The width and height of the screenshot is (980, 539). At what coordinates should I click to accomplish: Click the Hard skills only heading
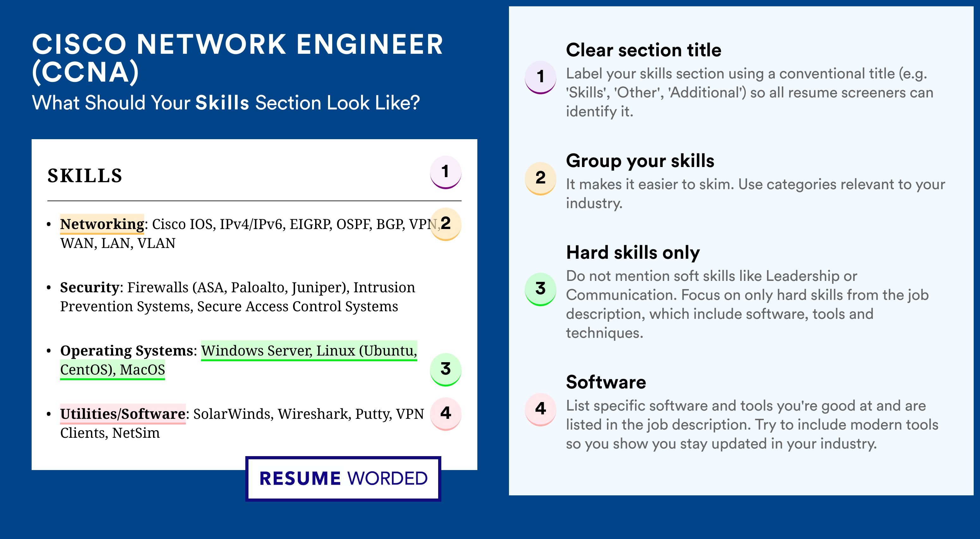click(x=633, y=253)
